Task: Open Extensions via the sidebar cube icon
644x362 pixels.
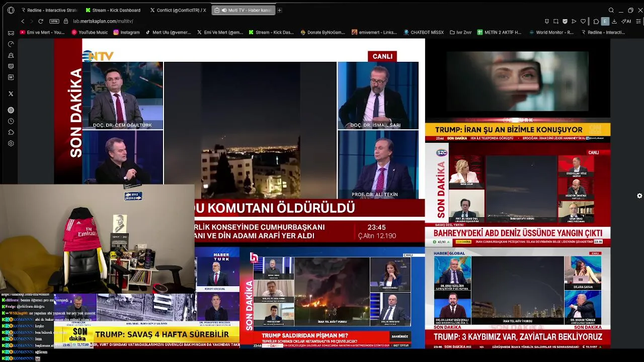Action: pyautogui.click(x=11, y=132)
